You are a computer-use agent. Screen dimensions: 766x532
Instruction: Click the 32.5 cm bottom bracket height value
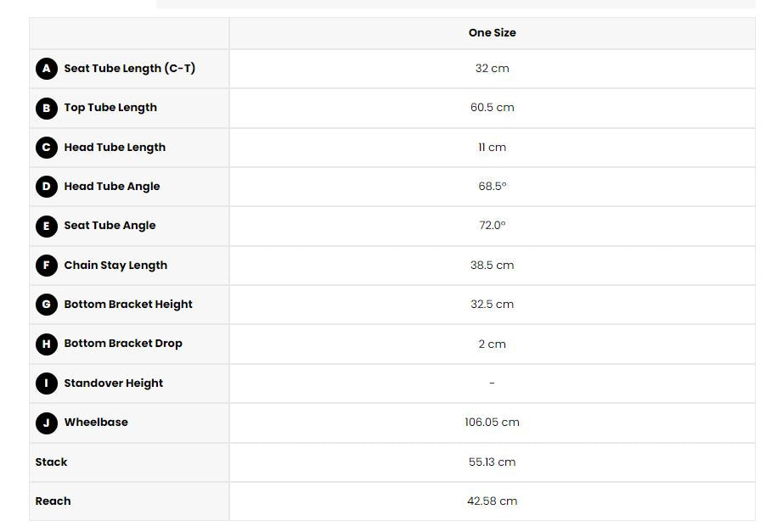(x=492, y=305)
